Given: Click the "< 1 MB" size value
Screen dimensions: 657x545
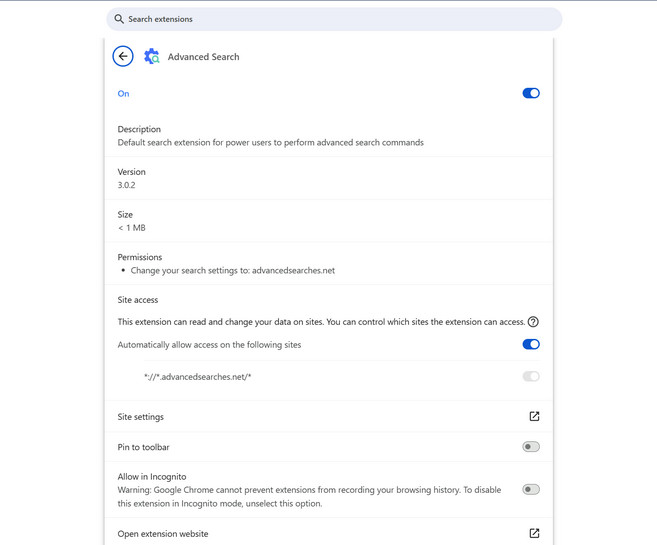Looking at the screenshot, I should [132, 228].
